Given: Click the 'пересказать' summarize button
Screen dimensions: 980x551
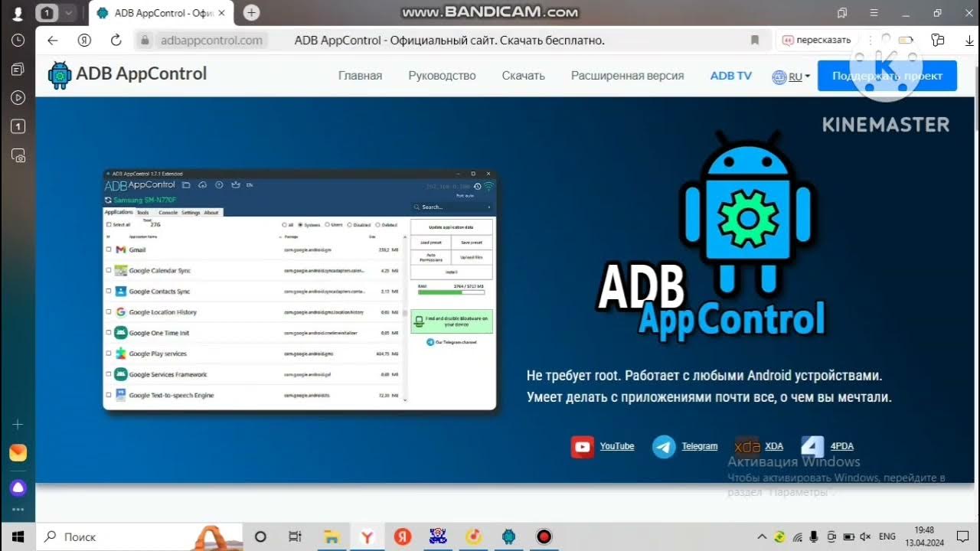Looking at the screenshot, I should pos(816,41).
